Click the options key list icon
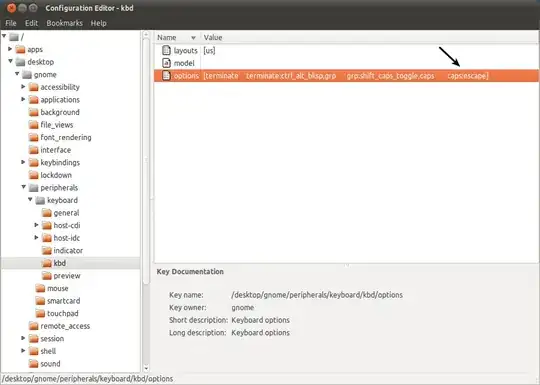 166,75
